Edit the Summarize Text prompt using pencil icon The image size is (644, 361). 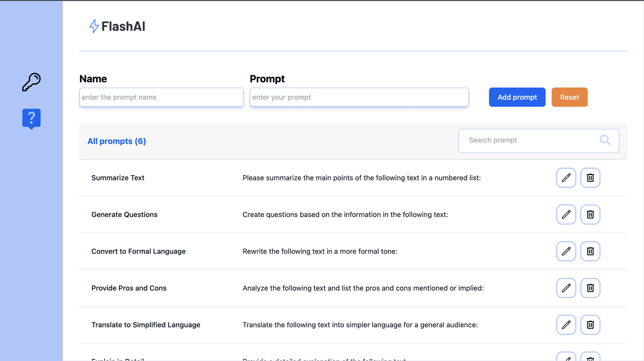pos(566,178)
